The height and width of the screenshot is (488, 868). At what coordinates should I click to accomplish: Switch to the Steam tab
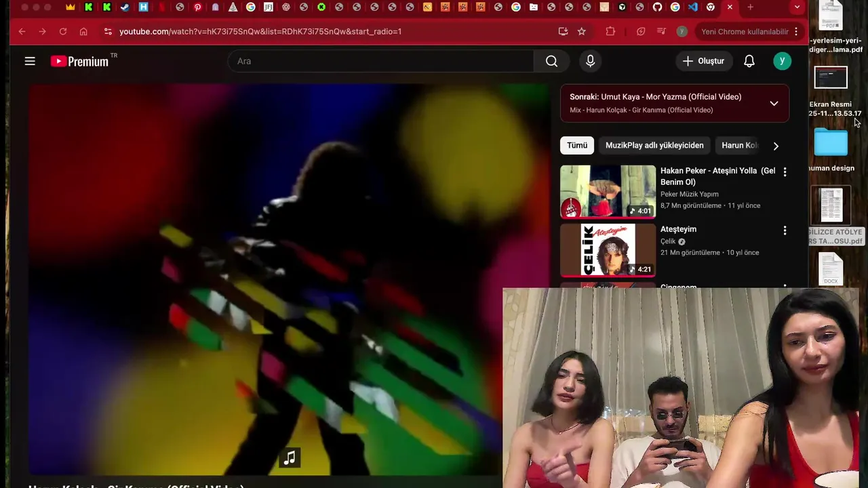click(125, 7)
